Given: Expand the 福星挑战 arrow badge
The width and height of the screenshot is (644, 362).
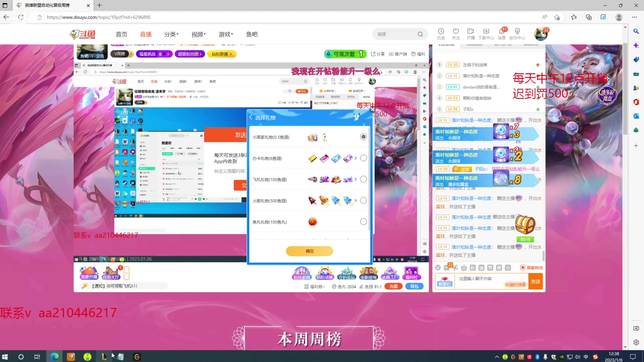Looking at the screenshot, I should [x=154, y=54].
